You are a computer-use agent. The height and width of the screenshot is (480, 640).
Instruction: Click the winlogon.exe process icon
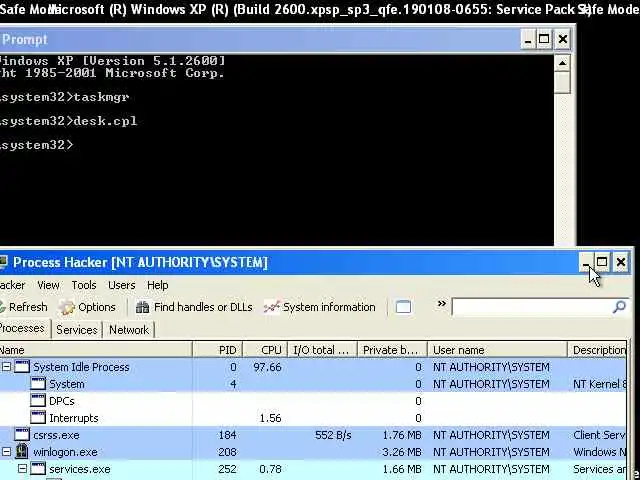[22, 451]
